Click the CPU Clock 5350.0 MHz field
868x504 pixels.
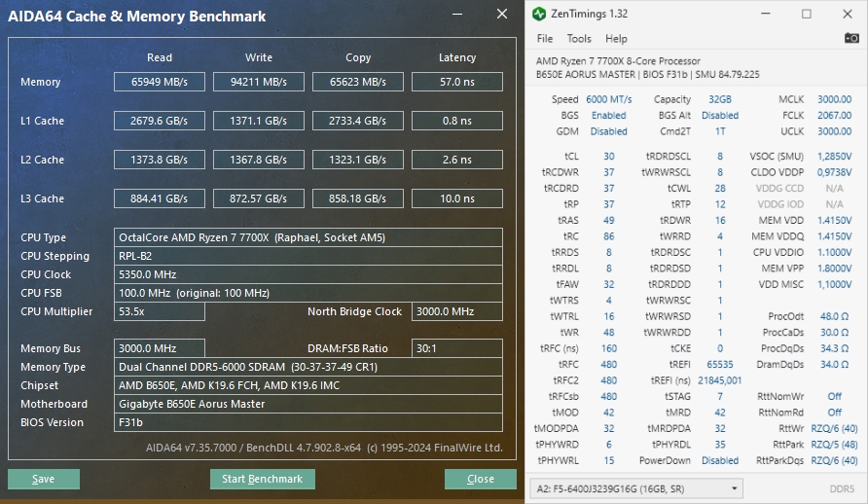(x=308, y=274)
